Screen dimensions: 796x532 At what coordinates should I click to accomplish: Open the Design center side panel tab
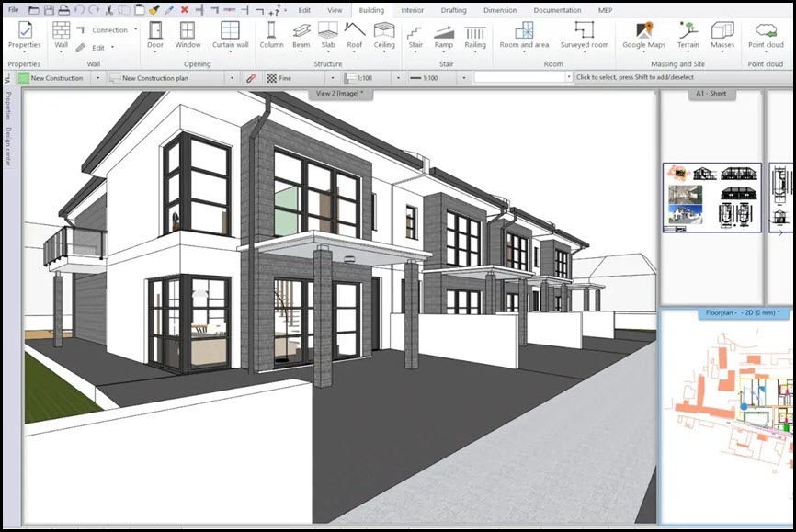pyautogui.click(x=8, y=146)
